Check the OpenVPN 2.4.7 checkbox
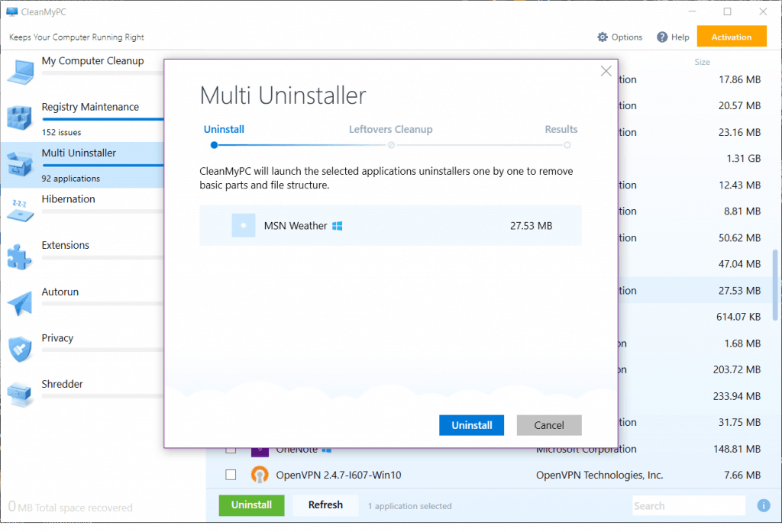The height and width of the screenshot is (532, 782). (x=231, y=475)
